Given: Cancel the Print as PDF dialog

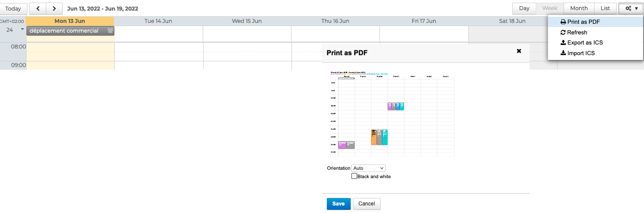Looking at the screenshot, I should point(367,204).
